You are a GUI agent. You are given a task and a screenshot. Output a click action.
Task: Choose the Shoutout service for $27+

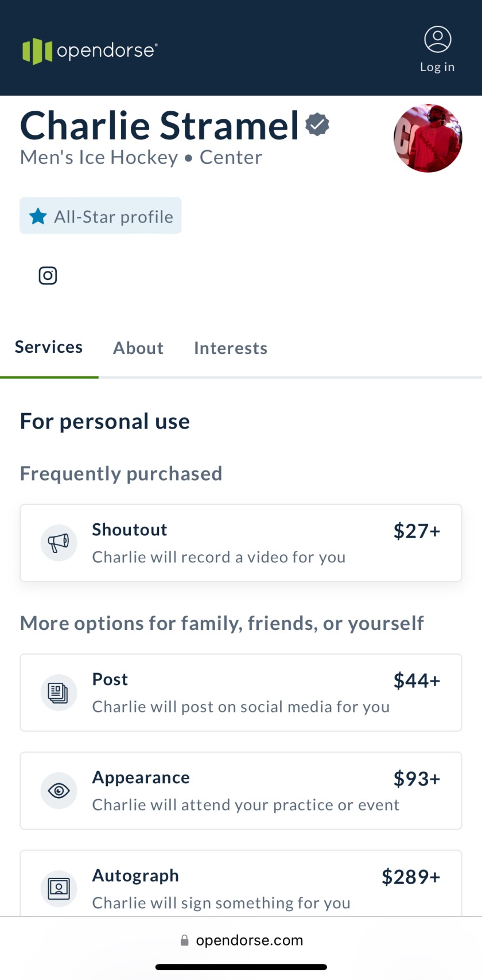coord(241,543)
